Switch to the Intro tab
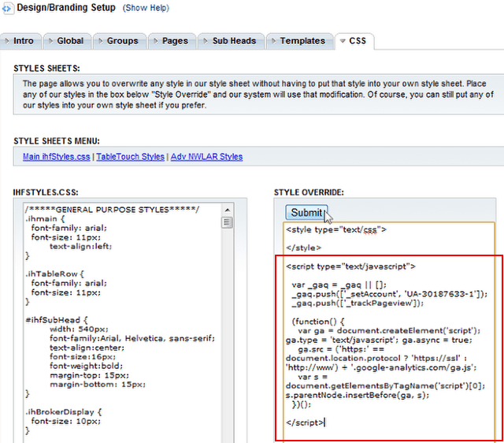The height and width of the screenshot is (443, 504). coord(20,41)
